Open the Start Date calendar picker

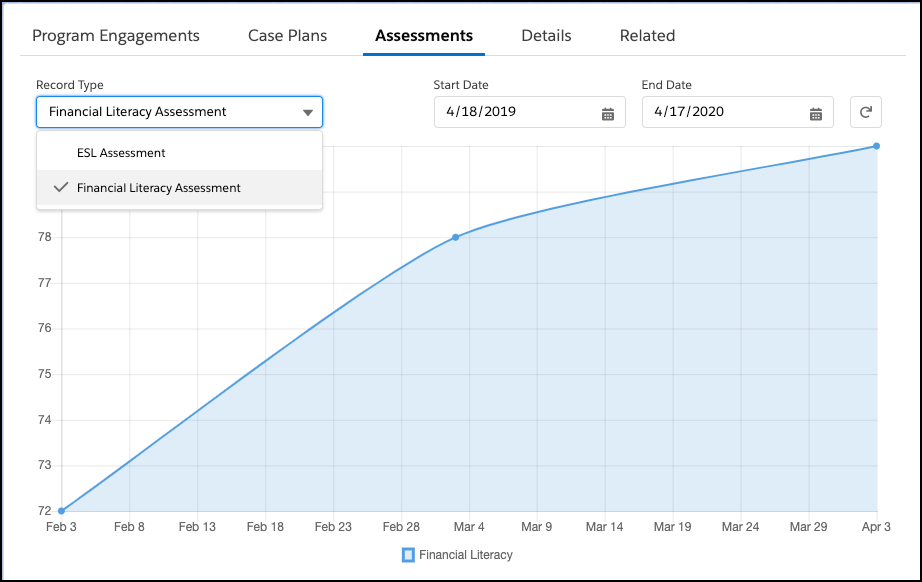[x=609, y=112]
